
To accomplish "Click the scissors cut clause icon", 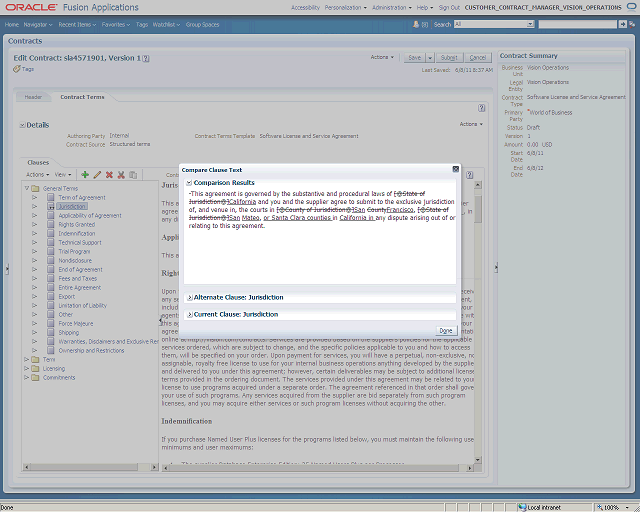I will pyautogui.click(x=121, y=175).
